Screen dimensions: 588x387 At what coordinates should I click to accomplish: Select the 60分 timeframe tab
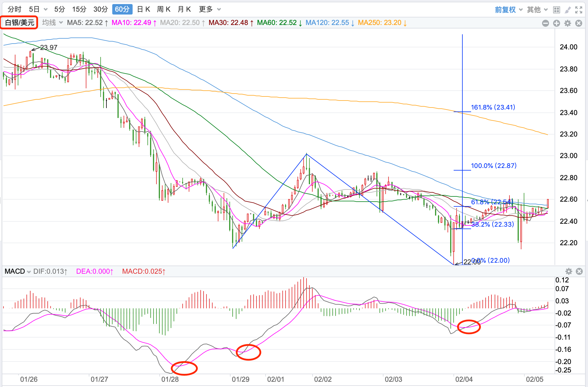[122, 9]
